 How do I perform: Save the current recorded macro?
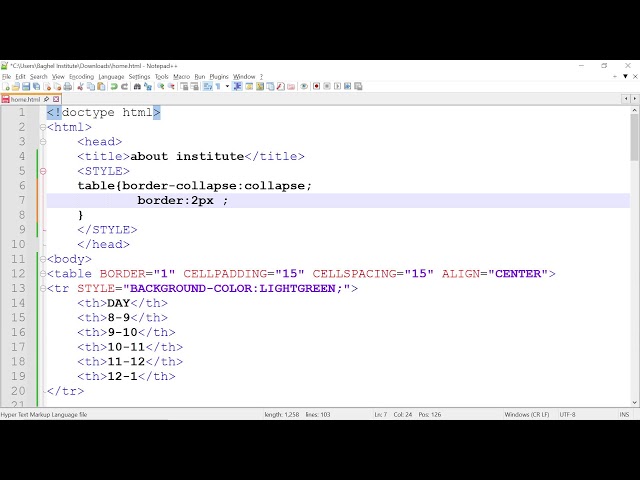[x=358, y=86]
